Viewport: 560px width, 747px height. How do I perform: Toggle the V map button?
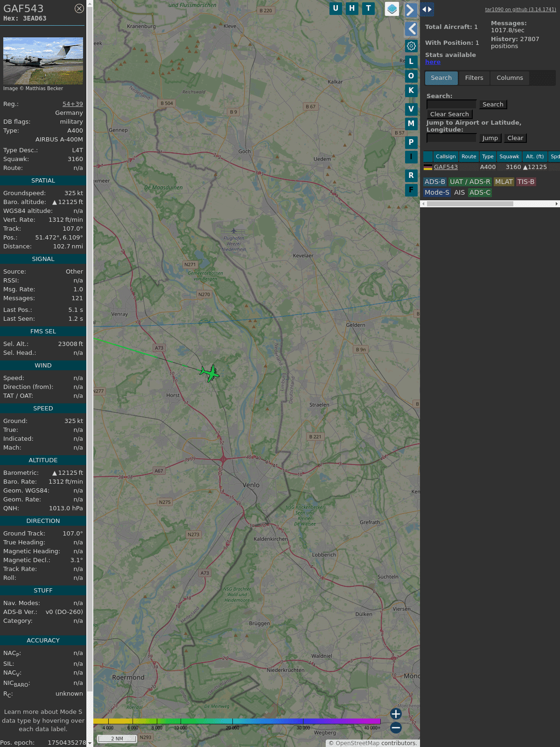click(411, 109)
